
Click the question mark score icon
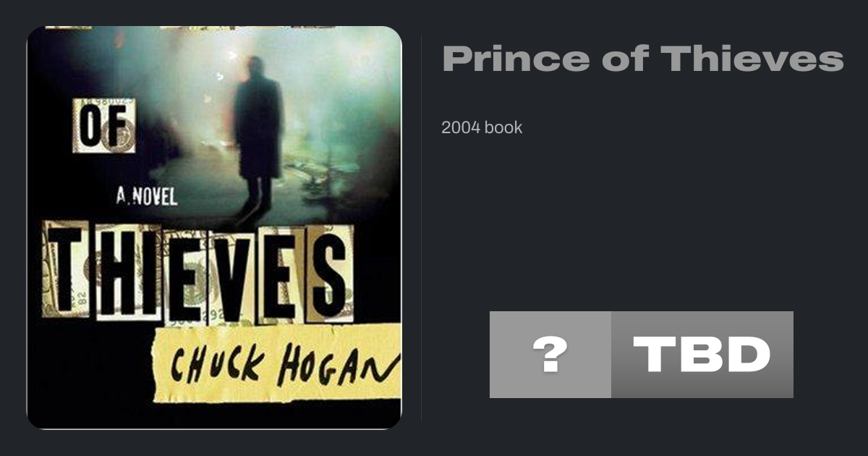(550, 355)
